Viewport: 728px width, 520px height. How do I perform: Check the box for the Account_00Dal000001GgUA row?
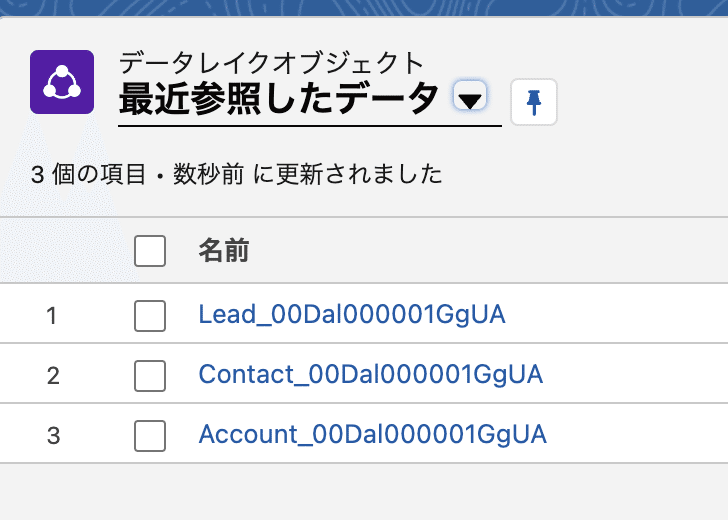pos(150,436)
